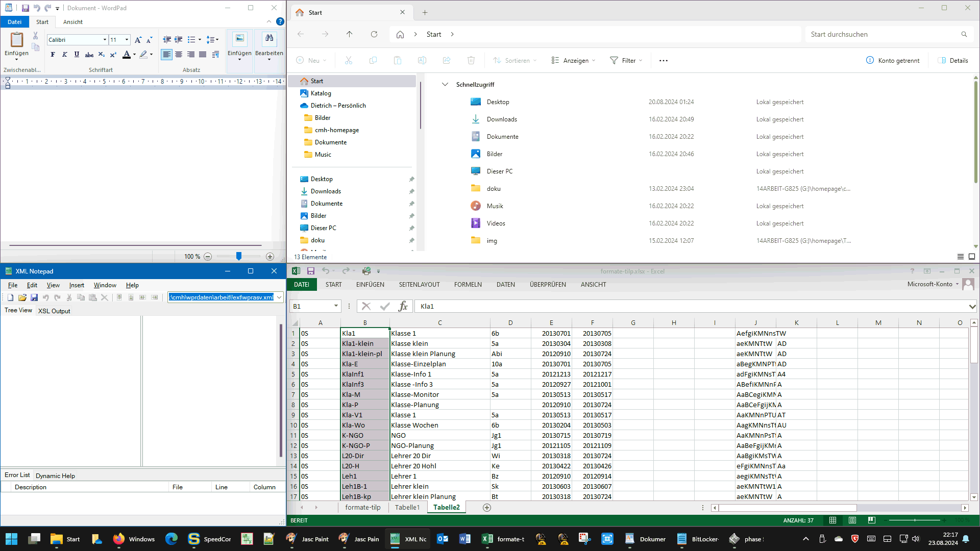Click the Excel insert function fx icon
This screenshot has height=551, width=980.
pyautogui.click(x=403, y=306)
